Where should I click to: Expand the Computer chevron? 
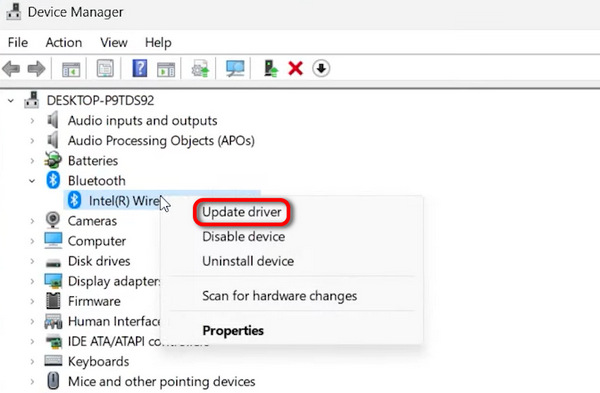pos(33,241)
